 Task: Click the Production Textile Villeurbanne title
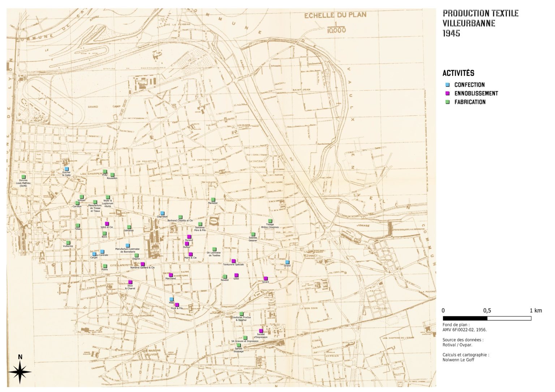(480, 23)
